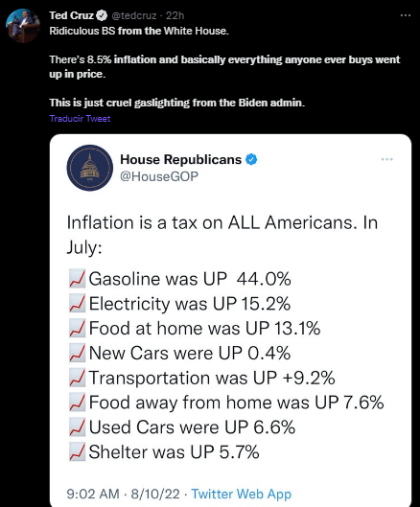
Task: Click the chart emoji beside the Used Cars line
Action: tap(77, 426)
